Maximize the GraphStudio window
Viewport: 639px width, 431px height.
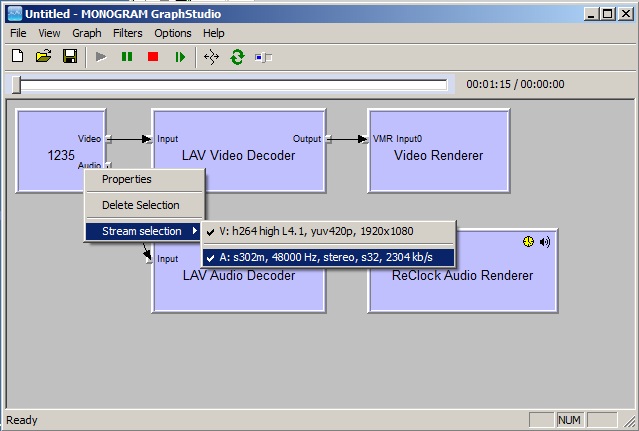coord(607,14)
